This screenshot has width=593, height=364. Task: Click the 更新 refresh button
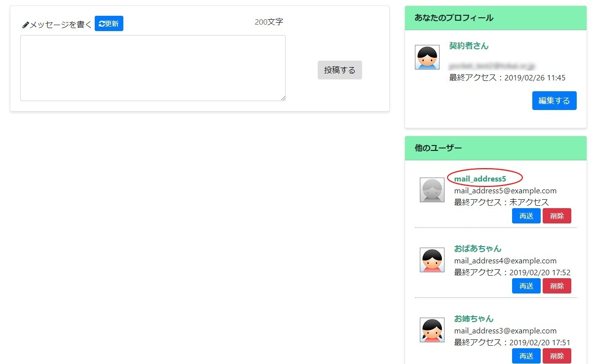point(109,23)
